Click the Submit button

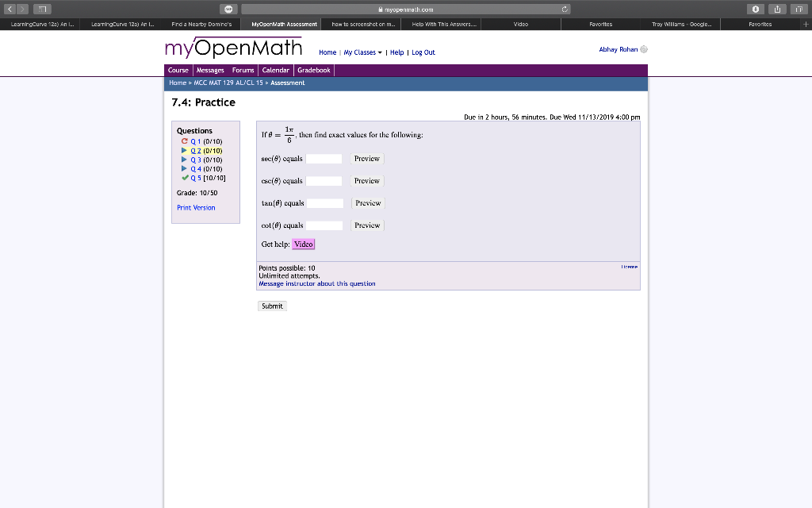271,306
